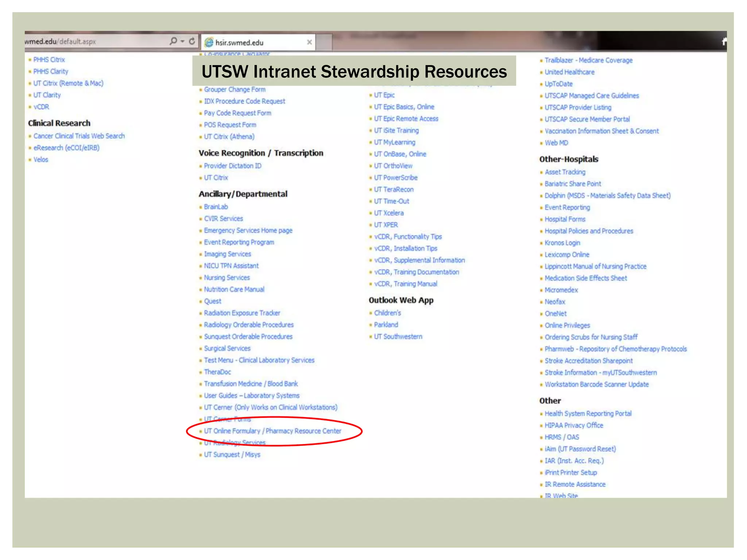Open Emergency Services Home page link
Viewport: 747px width, 560px height.
tap(248, 230)
